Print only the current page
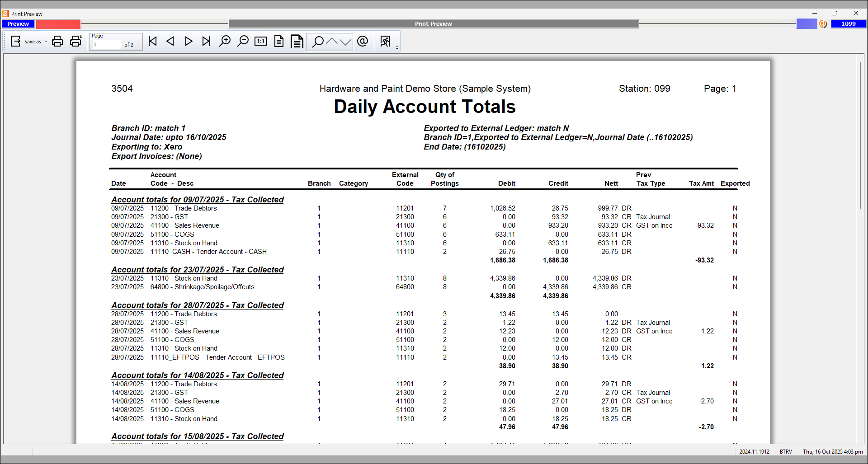This screenshot has height=464, width=868. tap(75, 41)
